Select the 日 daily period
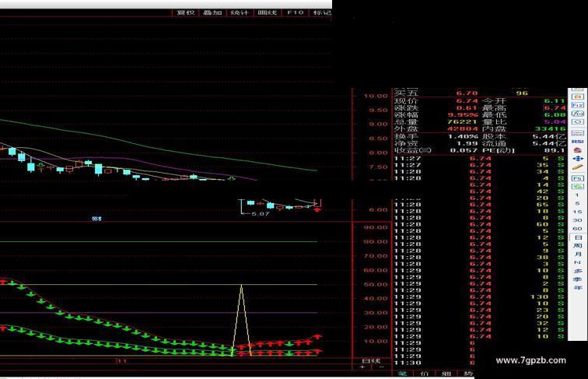Screen dimensions: 588x379 point(577,237)
